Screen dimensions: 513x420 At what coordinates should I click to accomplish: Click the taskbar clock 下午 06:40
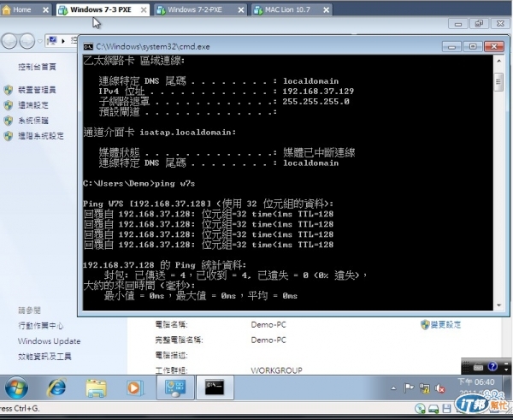[x=475, y=382]
